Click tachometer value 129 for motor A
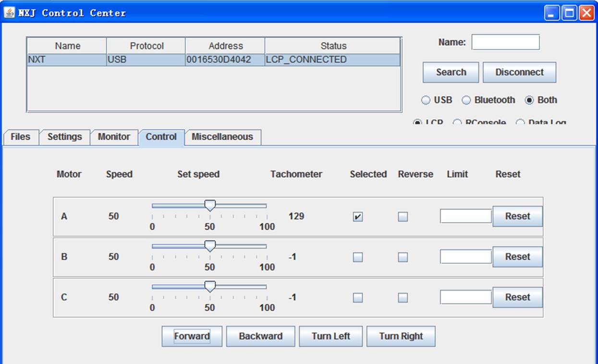This screenshot has width=598, height=364. [x=296, y=217]
